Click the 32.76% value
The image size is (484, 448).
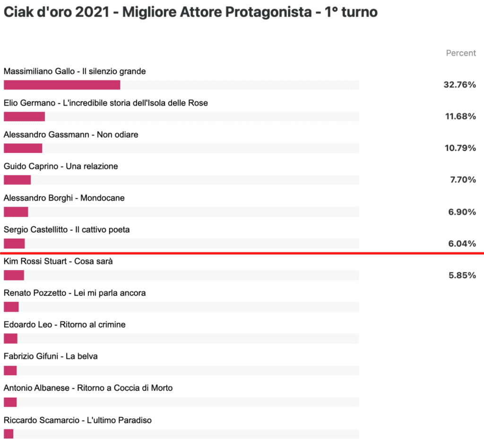click(x=459, y=85)
